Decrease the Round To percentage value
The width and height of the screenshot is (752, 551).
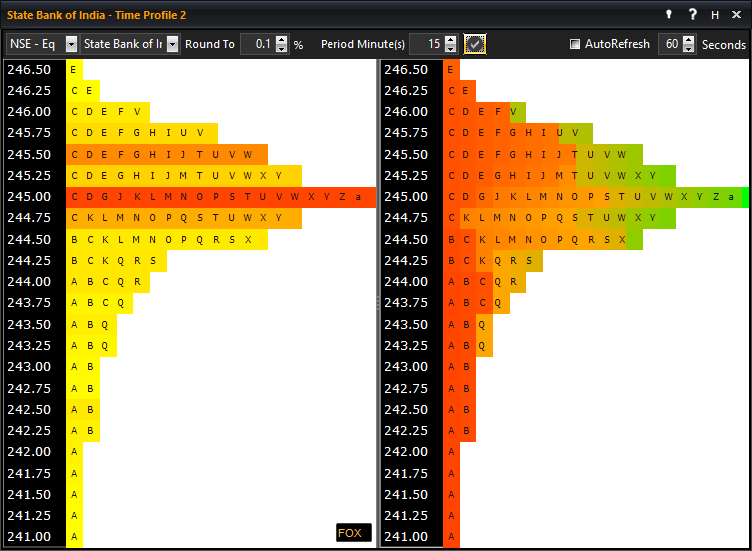click(x=282, y=48)
